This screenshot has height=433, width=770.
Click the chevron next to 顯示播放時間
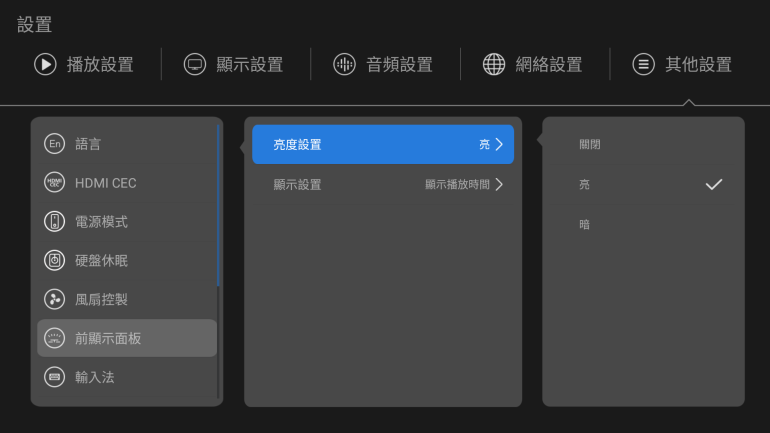tap(499, 185)
